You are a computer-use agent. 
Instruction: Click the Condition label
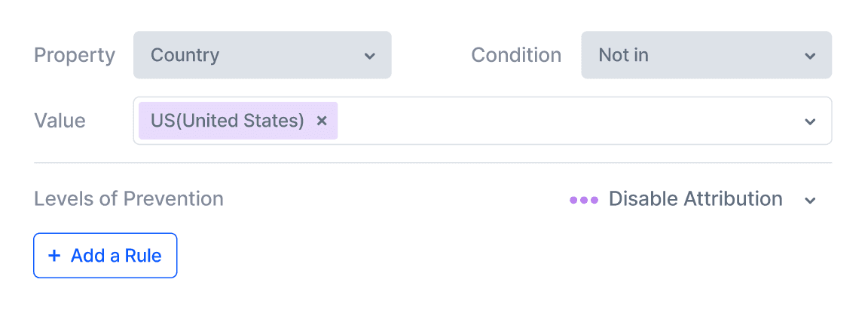(x=516, y=55)
